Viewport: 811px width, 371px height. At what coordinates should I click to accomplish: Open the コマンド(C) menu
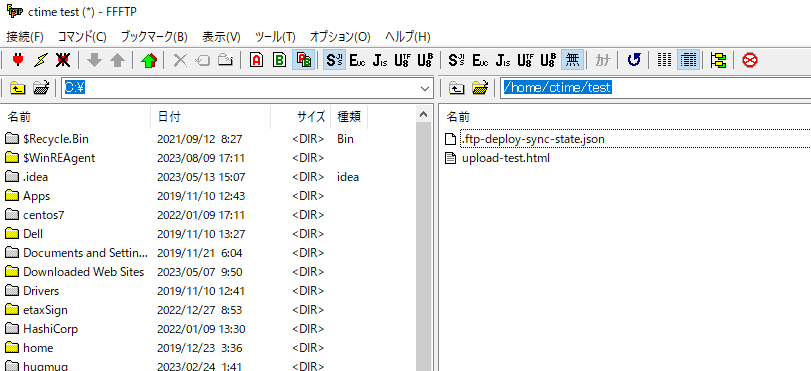click(x=82, y=37)
